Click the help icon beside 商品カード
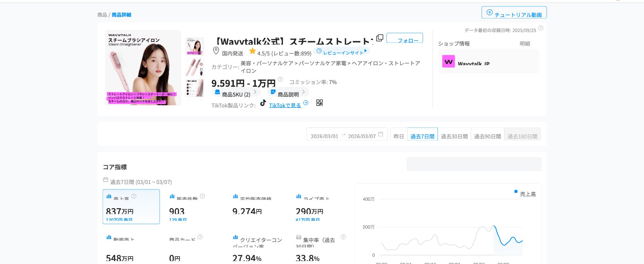The height and width of the screenshot is (264, 644). pos(200,237)
